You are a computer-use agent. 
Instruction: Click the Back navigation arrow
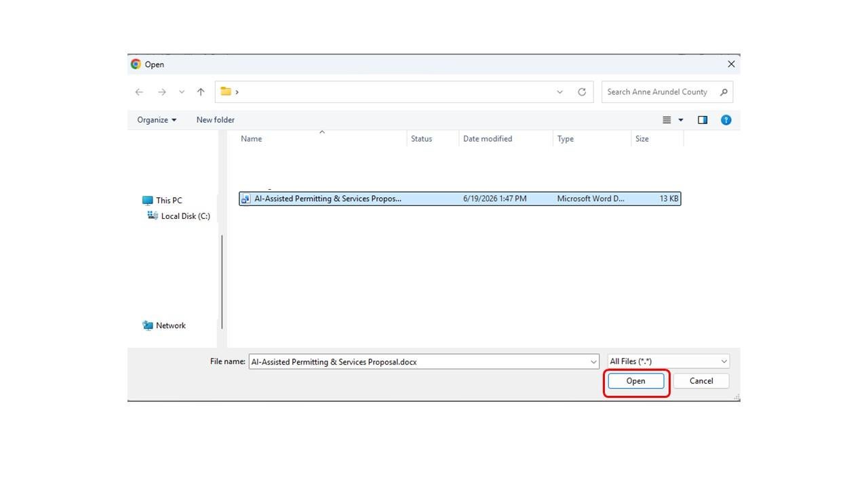[139, 92]
